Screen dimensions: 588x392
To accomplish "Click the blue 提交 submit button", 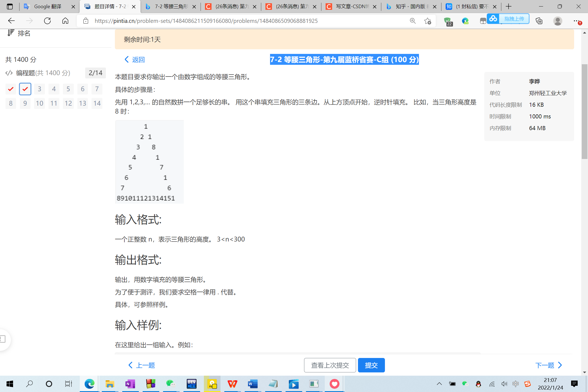I will (371, 365).
